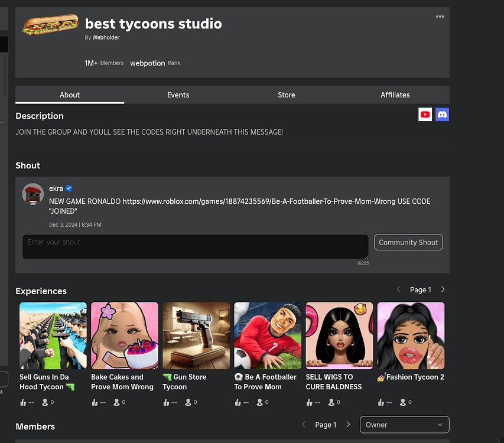The image size is (504, 443).
Task: Click the Page 1 label beside Members
Action: [326, 425]
